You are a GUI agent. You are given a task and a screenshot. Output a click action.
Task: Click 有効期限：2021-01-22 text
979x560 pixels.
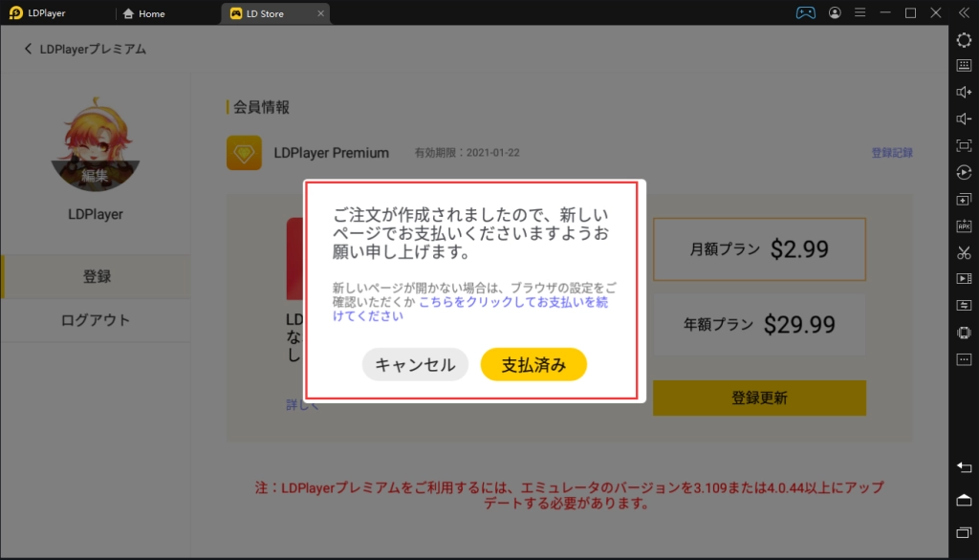[467, 153]
